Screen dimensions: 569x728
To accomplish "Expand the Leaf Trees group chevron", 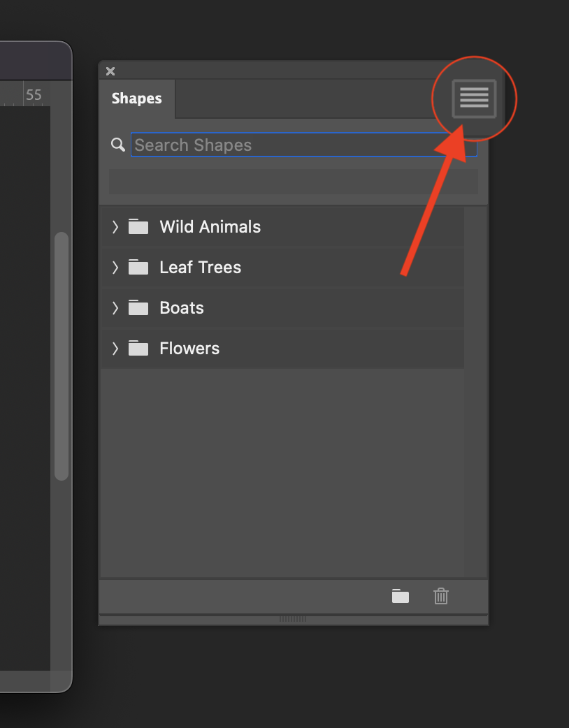I will click(115, 268).
